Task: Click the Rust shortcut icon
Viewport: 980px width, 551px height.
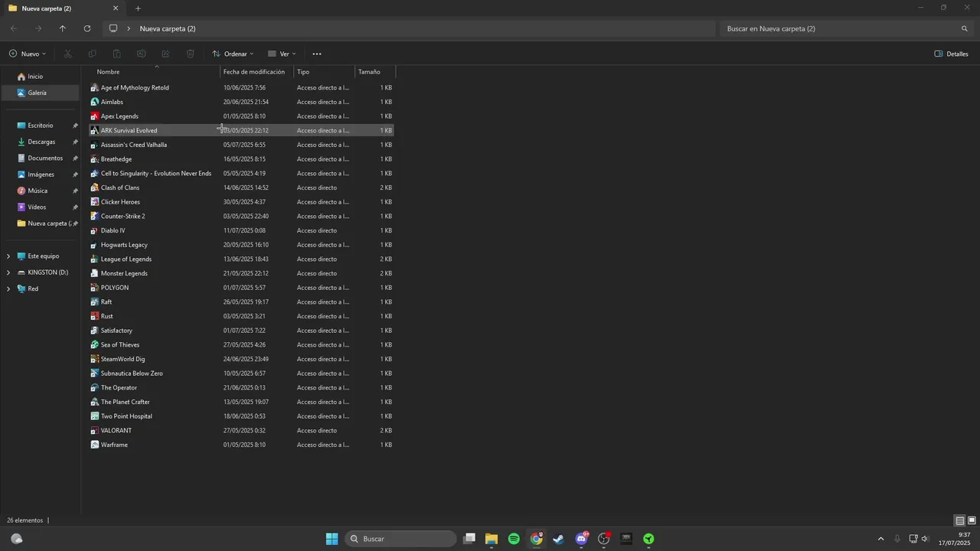Action: 95,316
